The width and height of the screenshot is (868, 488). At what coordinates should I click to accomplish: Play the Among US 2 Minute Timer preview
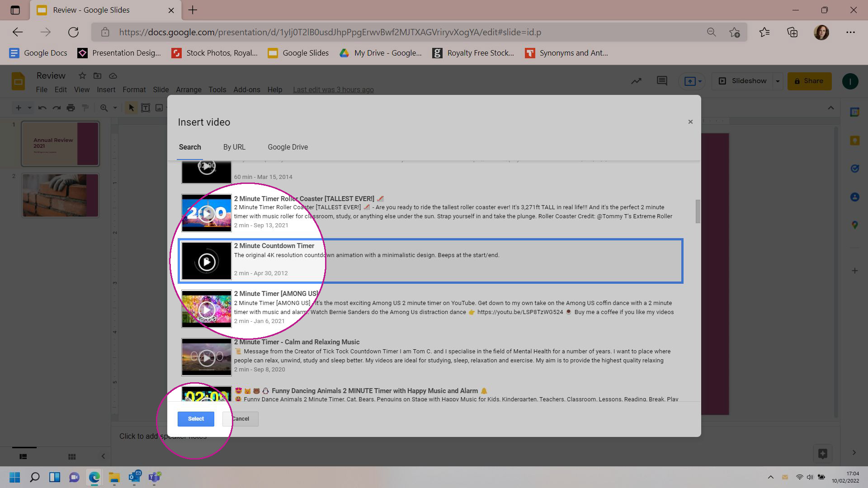click(206, 309)
